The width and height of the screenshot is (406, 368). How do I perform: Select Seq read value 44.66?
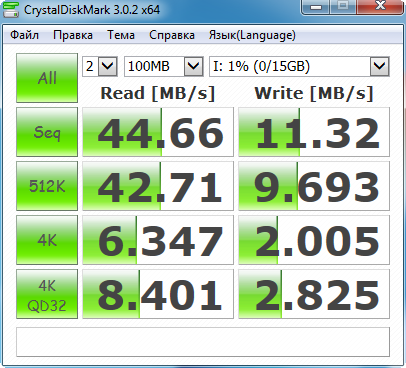[158, 132]
